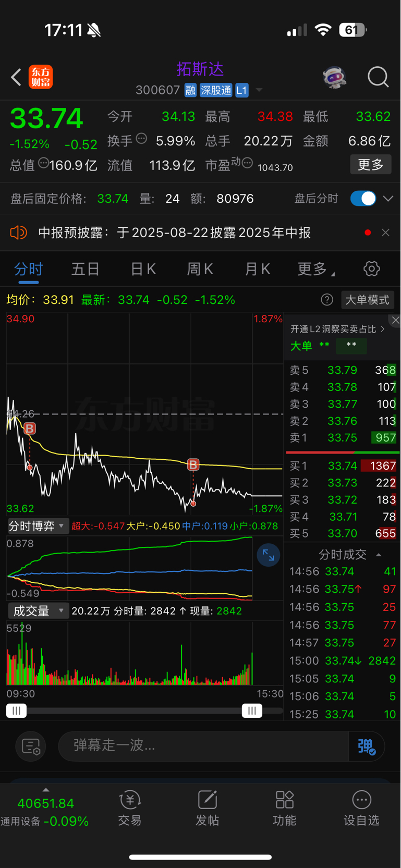Image resolution: width=401 pixels, height=868 pixels.
Task: Switch to the 周K tab
Action: (200, 269)
